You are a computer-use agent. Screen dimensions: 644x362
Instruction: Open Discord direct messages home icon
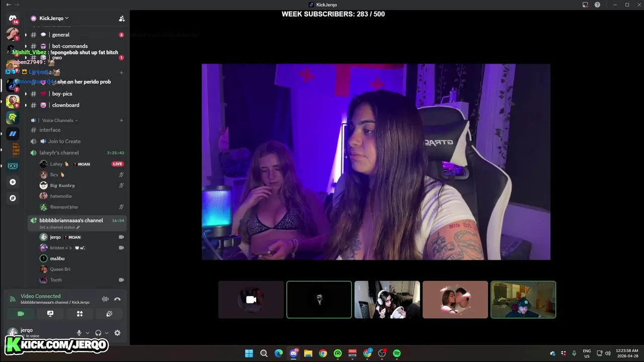click(13, 19)
